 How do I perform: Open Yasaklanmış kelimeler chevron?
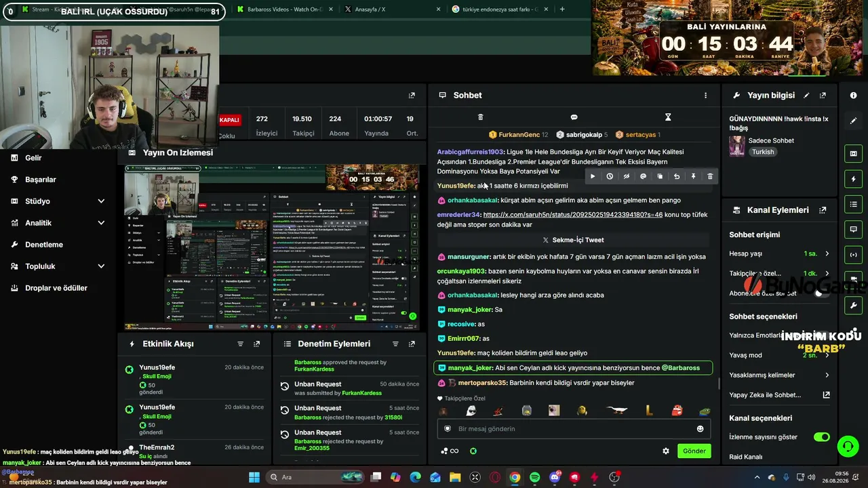827,375
